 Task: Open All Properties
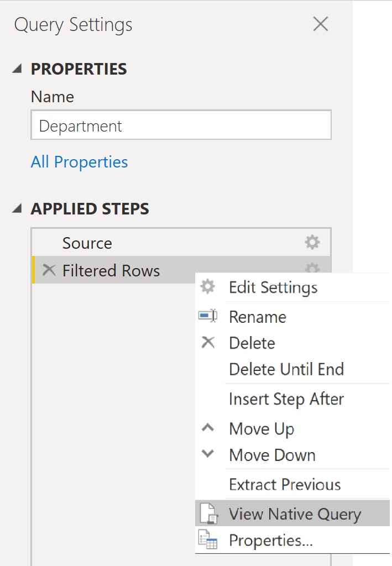pos(79,161)
